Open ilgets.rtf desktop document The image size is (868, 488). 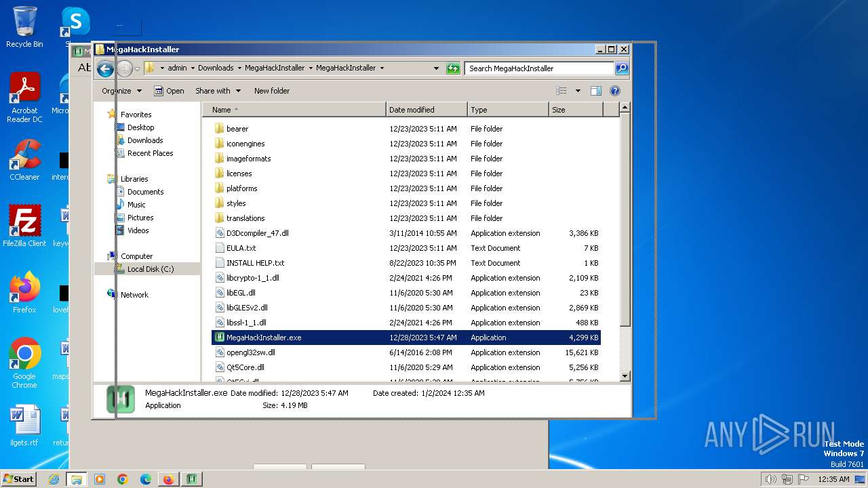(x=24, y=426)
